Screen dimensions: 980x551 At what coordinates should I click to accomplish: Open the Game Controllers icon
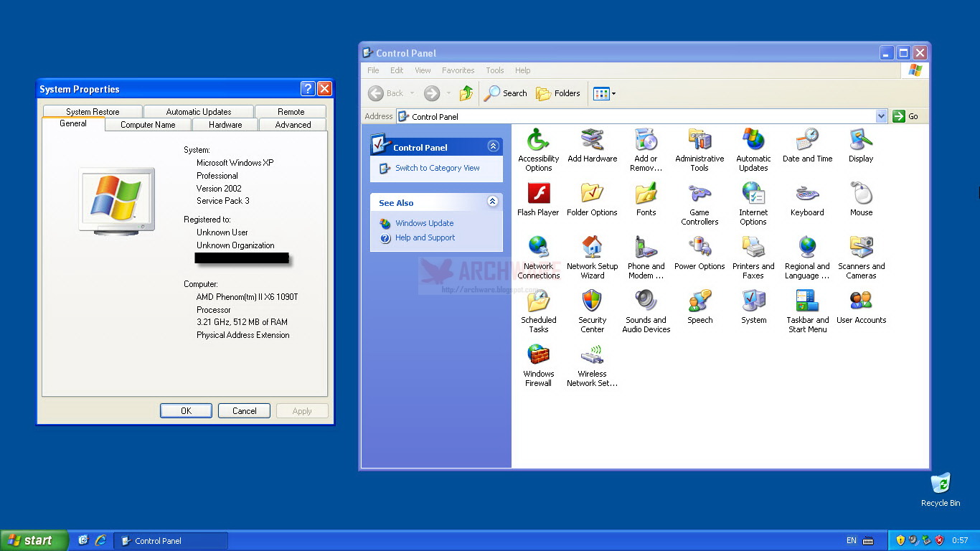click(x=699, y=203)
